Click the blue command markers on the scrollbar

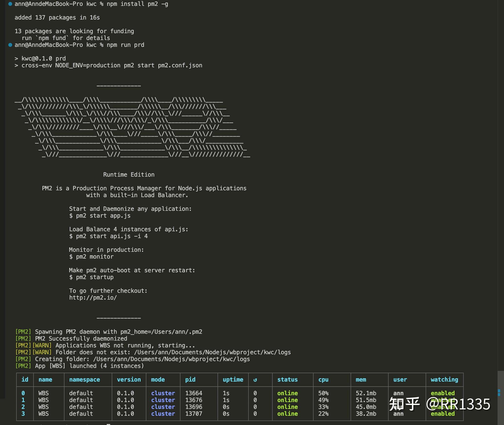(x=499, y=393)
